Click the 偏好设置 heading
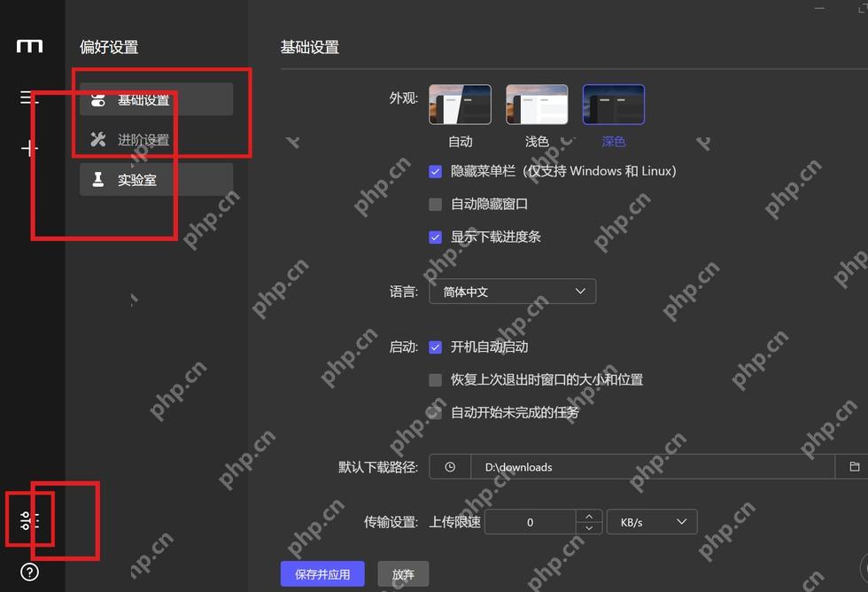 (109, 47)
